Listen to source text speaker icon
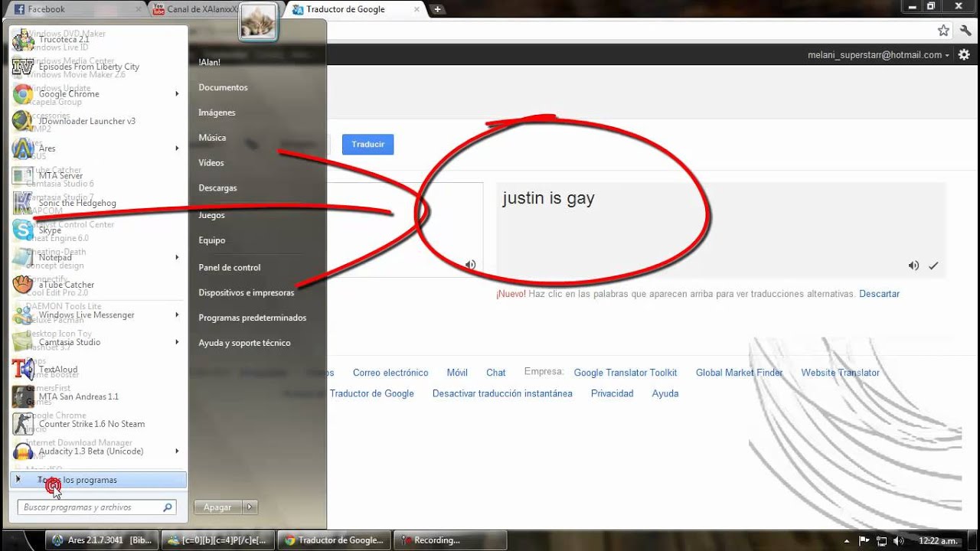This screenshot has height=551, width=980. point(470,265)
